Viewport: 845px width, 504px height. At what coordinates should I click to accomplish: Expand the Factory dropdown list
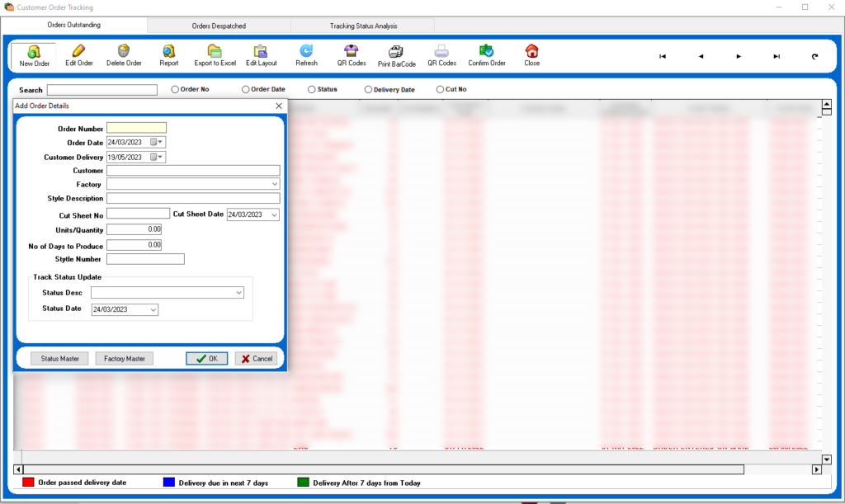click(275, 184)
